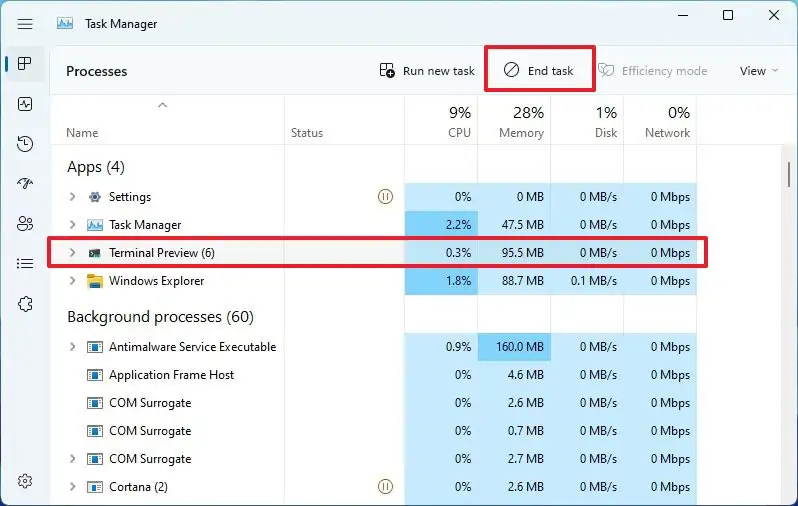798x506 pixels.
Task: Select the Processes page sidebar icon
Action: click(25, 64)
